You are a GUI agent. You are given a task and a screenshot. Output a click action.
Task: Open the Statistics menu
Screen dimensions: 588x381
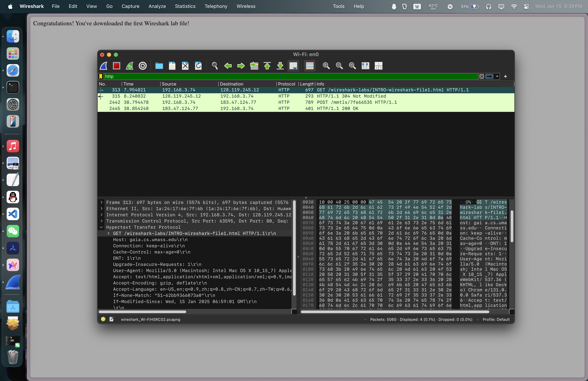(185, 6)
